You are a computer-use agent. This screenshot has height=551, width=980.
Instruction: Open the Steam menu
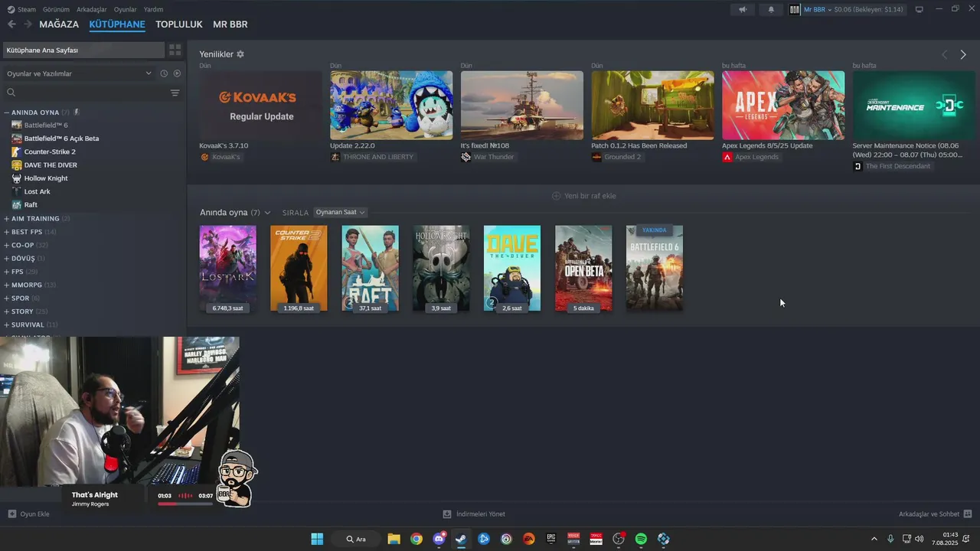(x=26, y=9)
